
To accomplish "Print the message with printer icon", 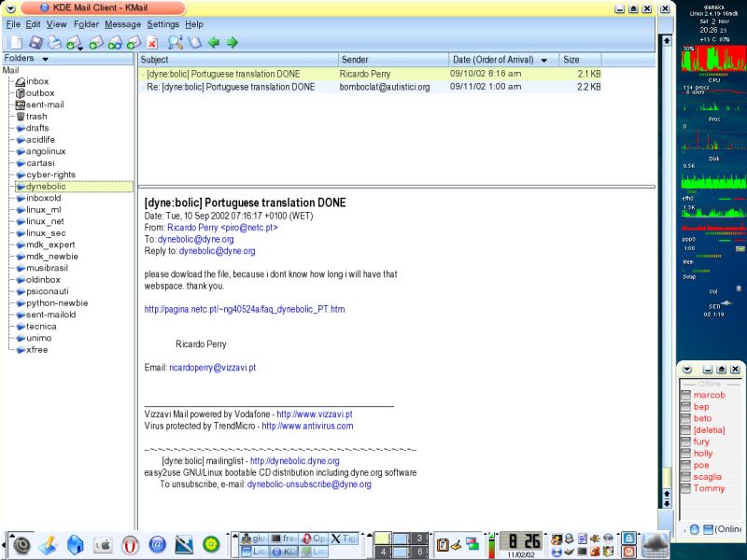I will 55,42.
